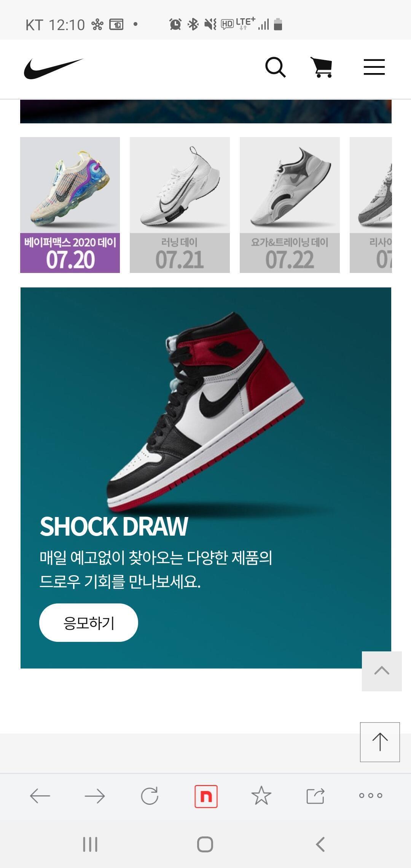Select the 베이퍼맥스 2020 데이 07.20 card

70,205
